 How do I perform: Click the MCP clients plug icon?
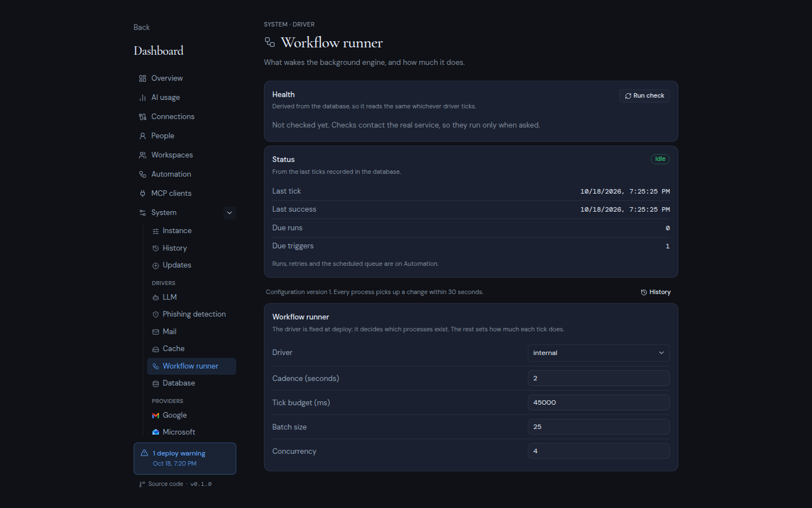[143, 194]
